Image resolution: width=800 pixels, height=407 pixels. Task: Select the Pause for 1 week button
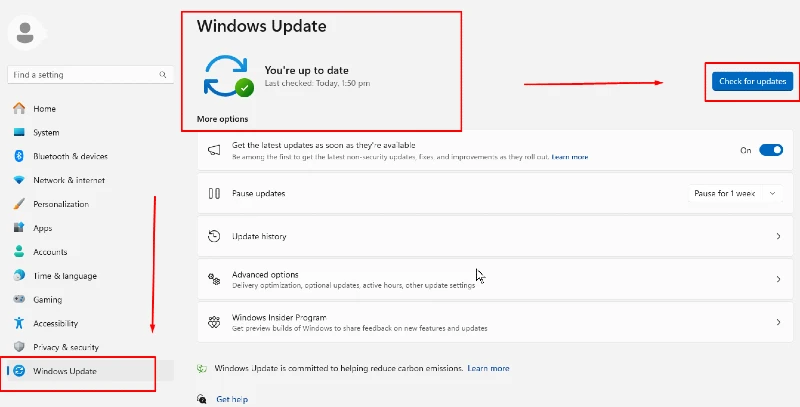[724, 194]
